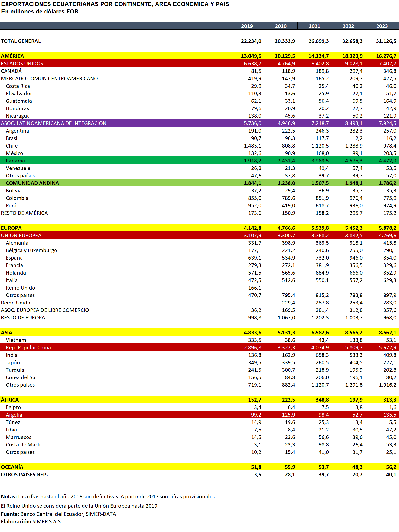Click the RESTO DE AMÉRICA row label
The width and height of the screenshot is (399, 532).
point(24,213)
